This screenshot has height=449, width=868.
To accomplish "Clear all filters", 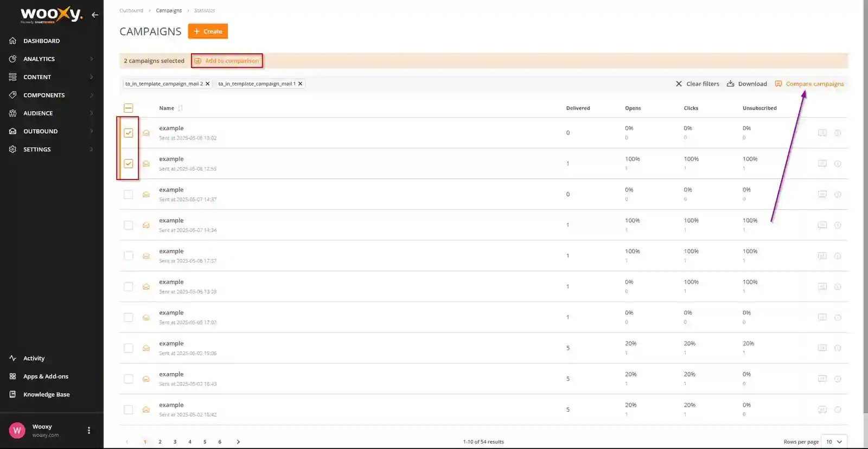I will pyautogui.click(x=697, y=84).
